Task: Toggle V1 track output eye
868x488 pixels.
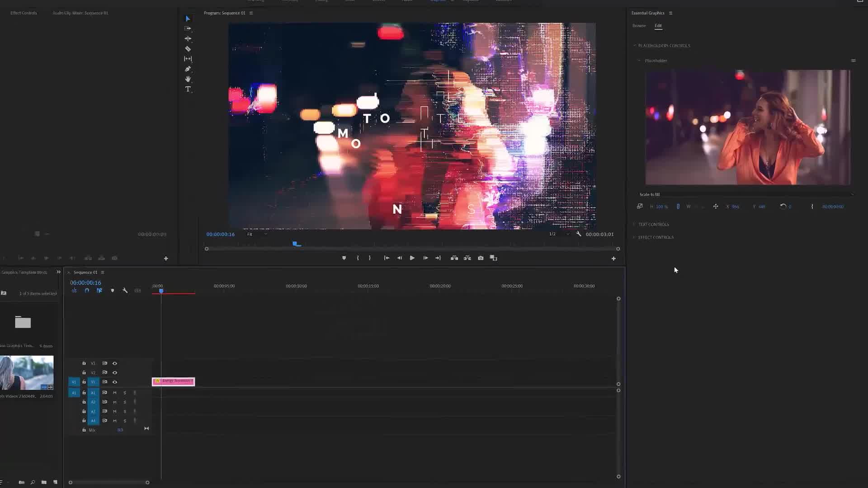Action: click(x=115, y=382)
